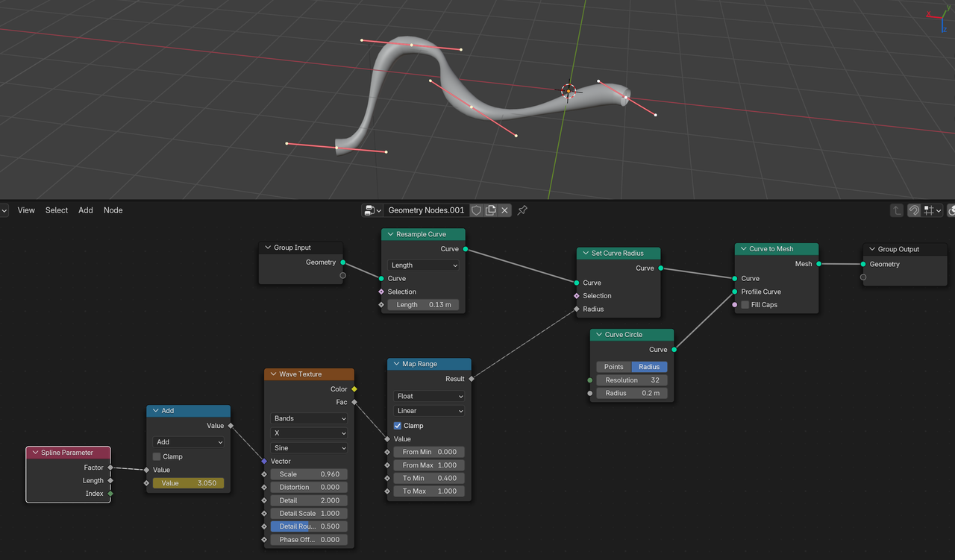955x560 pixels.
Task: Click the Set Curve Radius input socket for Radius
Action: pyautogui.click(x=577, y=309)
